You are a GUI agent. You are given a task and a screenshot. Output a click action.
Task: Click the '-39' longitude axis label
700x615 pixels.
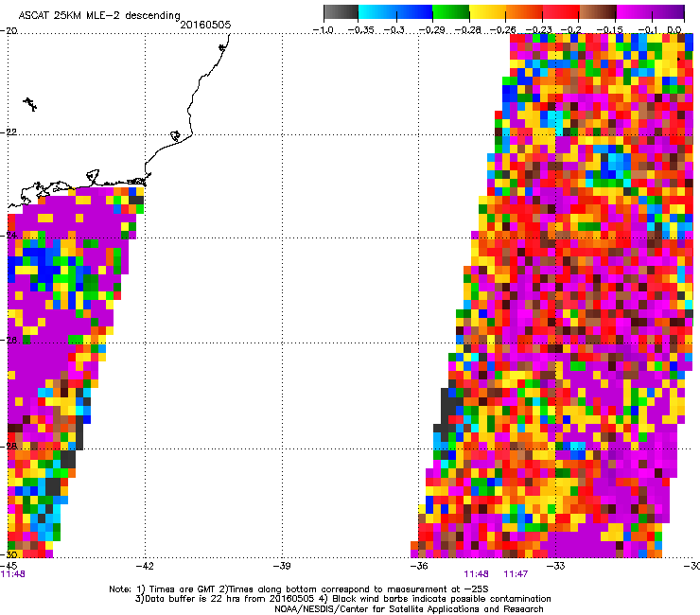click(x=282, y=566)
